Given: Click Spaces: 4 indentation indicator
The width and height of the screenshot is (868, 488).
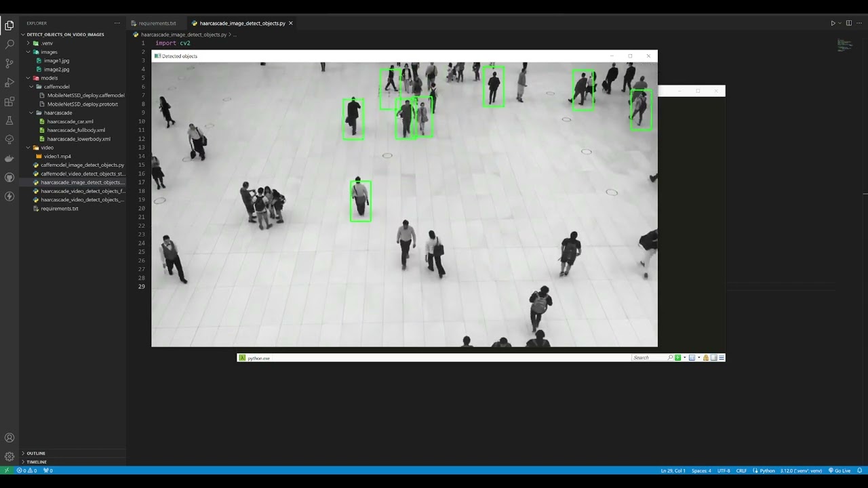Looking at the screenshot, I should click(701, 470).
